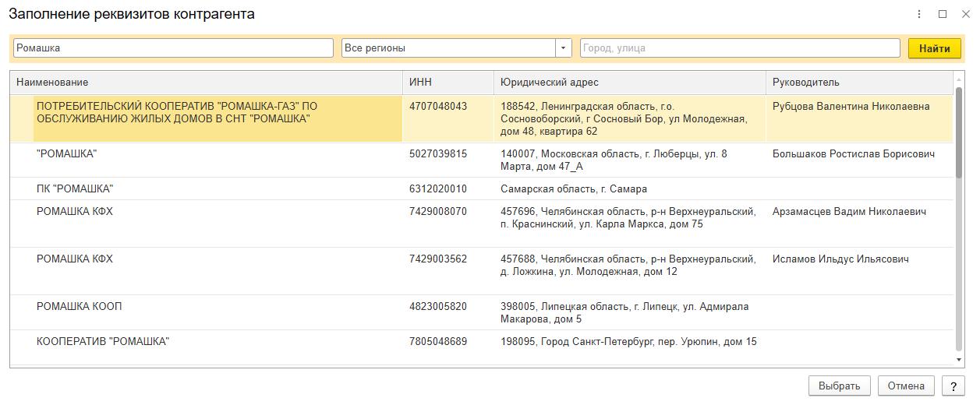The width and height of the screenshot is (980, 405).
Task: Open the three-dot window options menu
Action: point(919,14)
